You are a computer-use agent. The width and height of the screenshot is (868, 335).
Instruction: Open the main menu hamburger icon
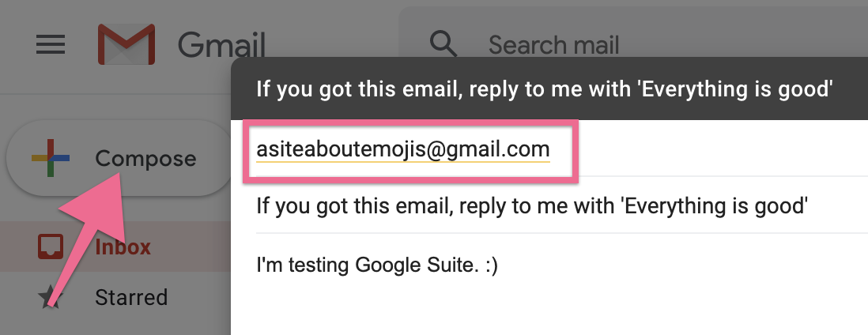51,44
